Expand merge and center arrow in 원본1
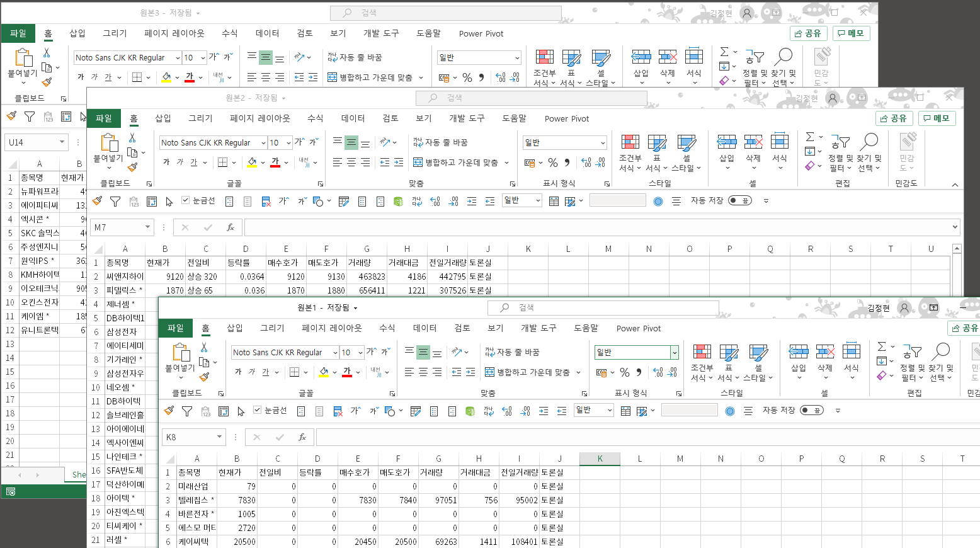 578,373
